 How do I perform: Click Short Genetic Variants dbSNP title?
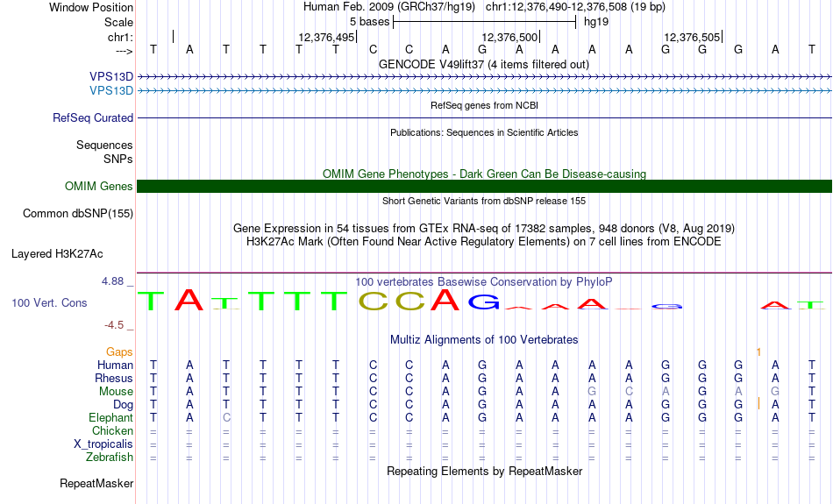tap(484, 202)
